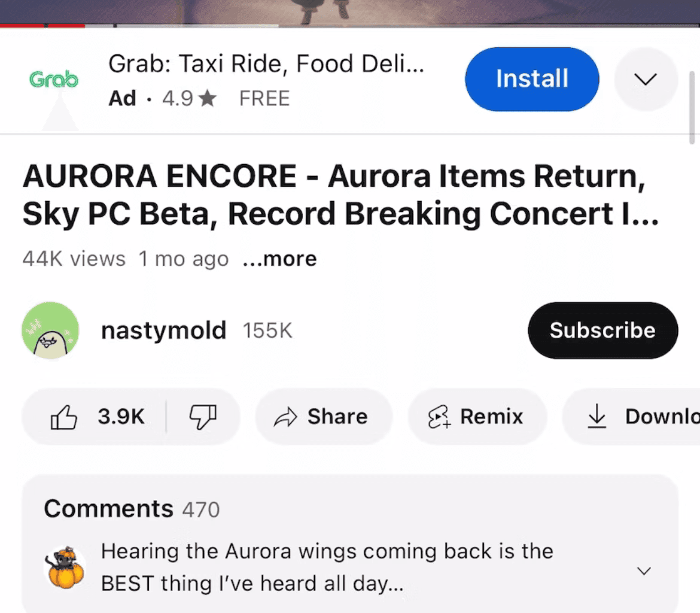Click the thumbs down dislike icon
700x613 pixels.
coord(203,417)
